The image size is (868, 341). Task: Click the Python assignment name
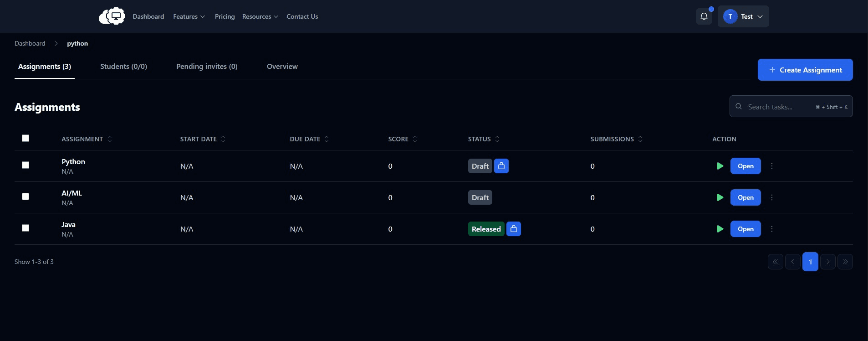tap(73, 162)
